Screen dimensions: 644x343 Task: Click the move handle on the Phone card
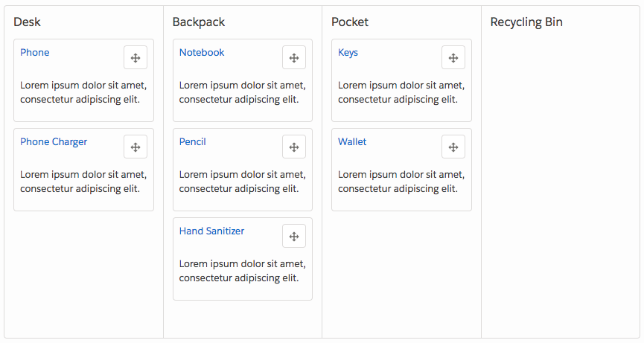point(136,57)
